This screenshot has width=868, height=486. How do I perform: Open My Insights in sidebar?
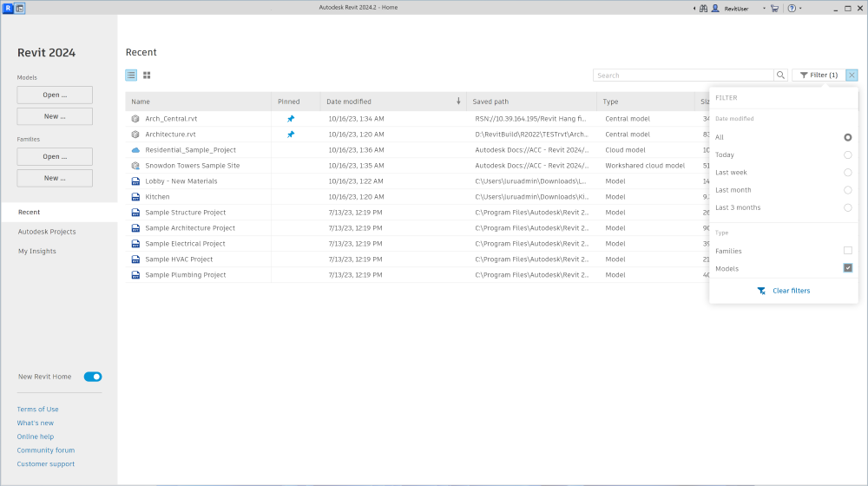tap(37, 252)
